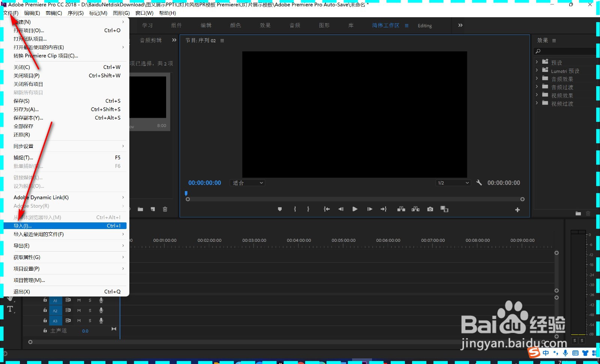The width and height of the screenshot is (600, 364).
Task: Toggle lock on audio track A2
Action: [45, 310]
